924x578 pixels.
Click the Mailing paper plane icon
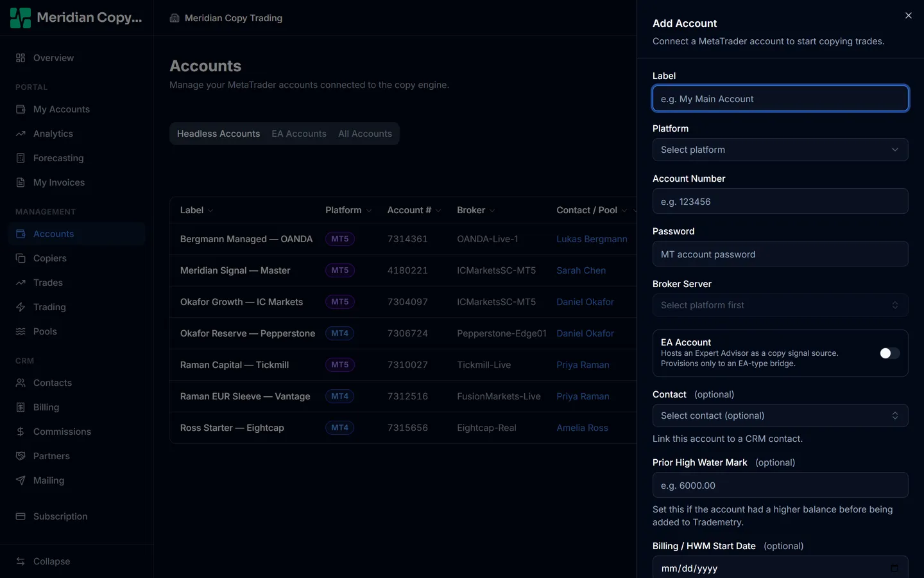[21, 480]
